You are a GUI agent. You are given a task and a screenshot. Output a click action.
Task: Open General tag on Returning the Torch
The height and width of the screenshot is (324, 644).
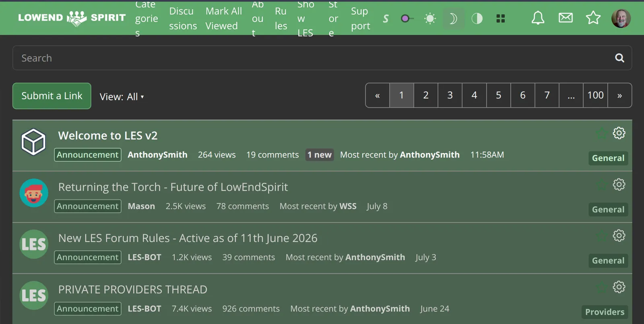(x=608, y=210)
